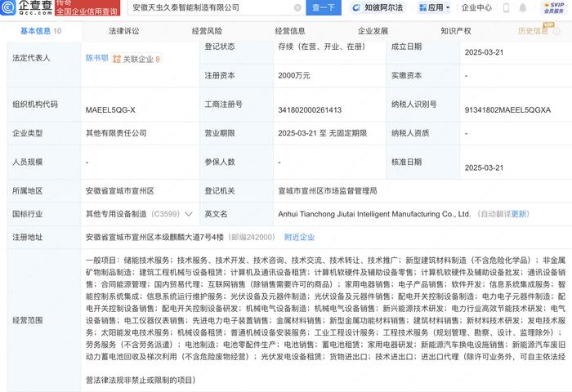572x392 pixels.
Task: Switch to 经营信息 tab
Action: (x=289, y=31)
